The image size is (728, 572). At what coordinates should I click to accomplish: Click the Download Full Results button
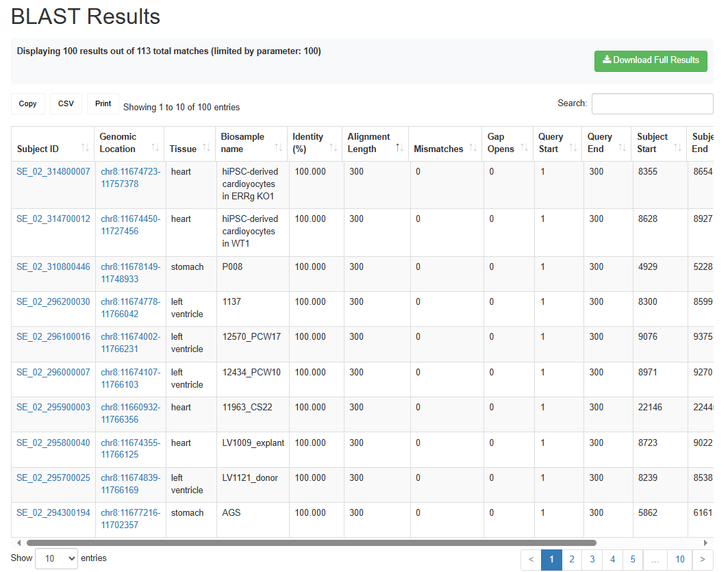point(651,61)
